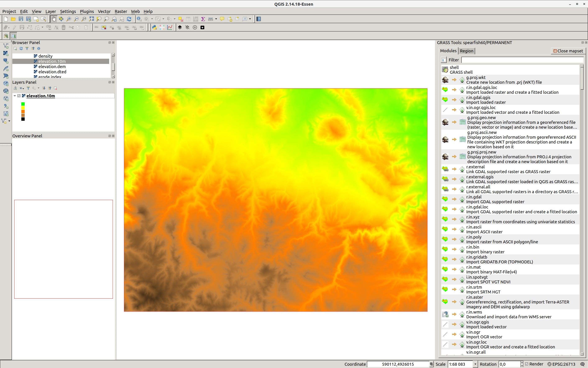
Task: Open the Scale dropdown arrow
Action: (x=475, y=364)
